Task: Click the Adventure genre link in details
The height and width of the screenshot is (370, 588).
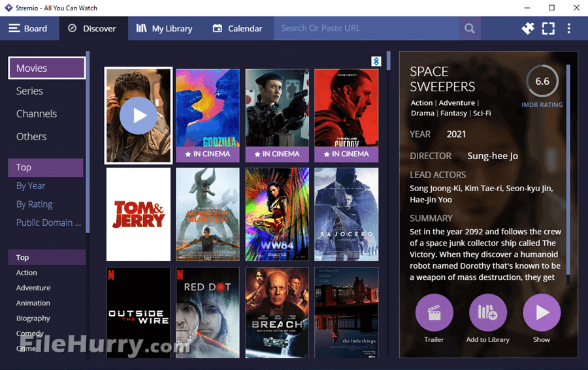Action: click(457, 103)
